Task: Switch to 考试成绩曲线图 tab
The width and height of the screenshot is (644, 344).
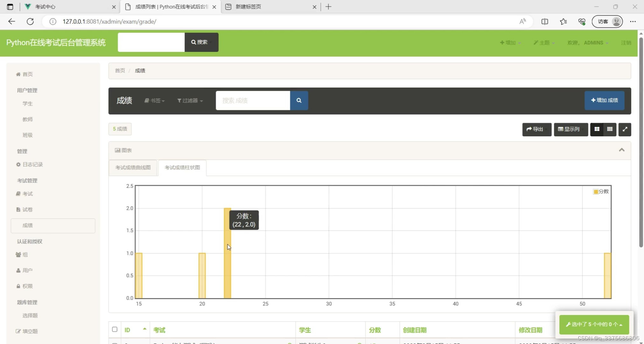Action: click(x=133, y=168)
